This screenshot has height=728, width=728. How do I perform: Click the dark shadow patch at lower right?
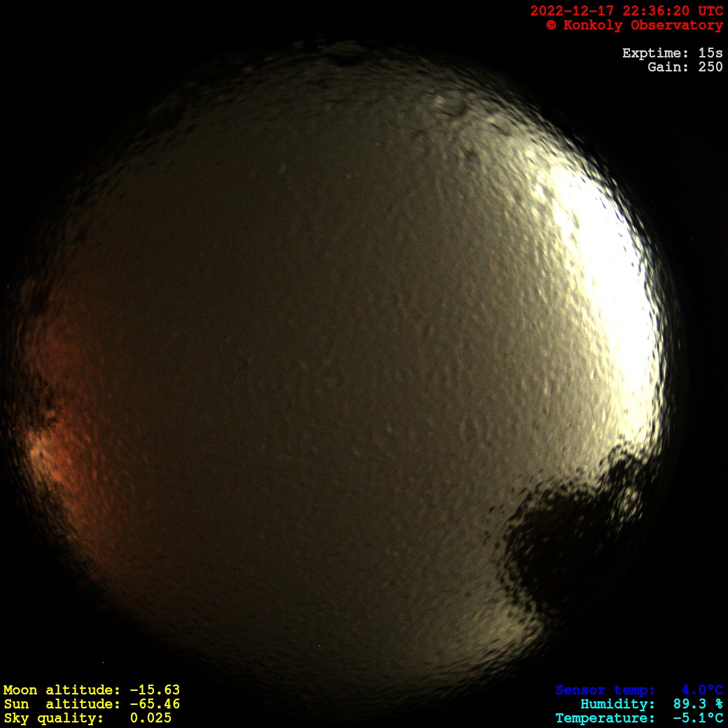[560, 539]
